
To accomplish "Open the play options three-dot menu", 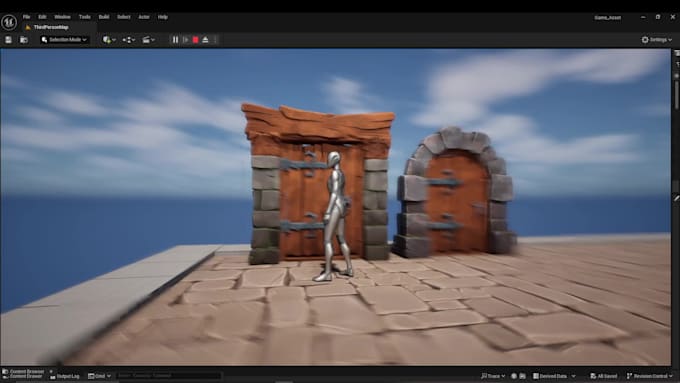I will pos(216,40).
